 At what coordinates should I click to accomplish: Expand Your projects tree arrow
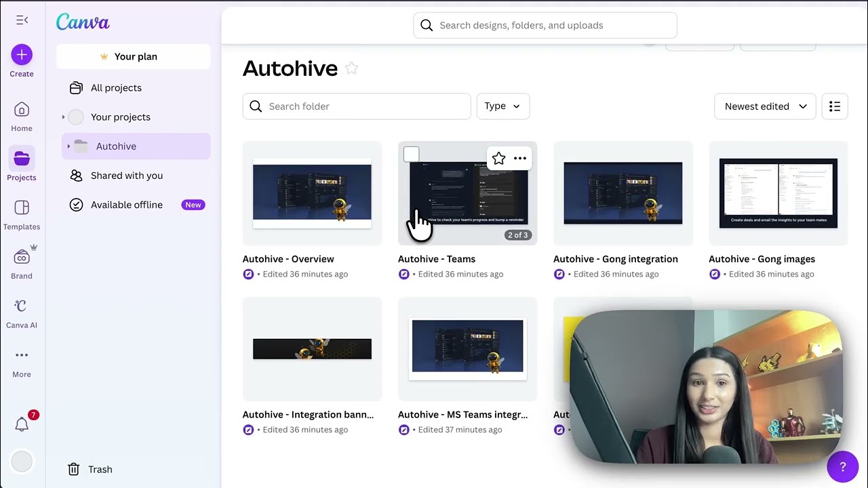63,117
